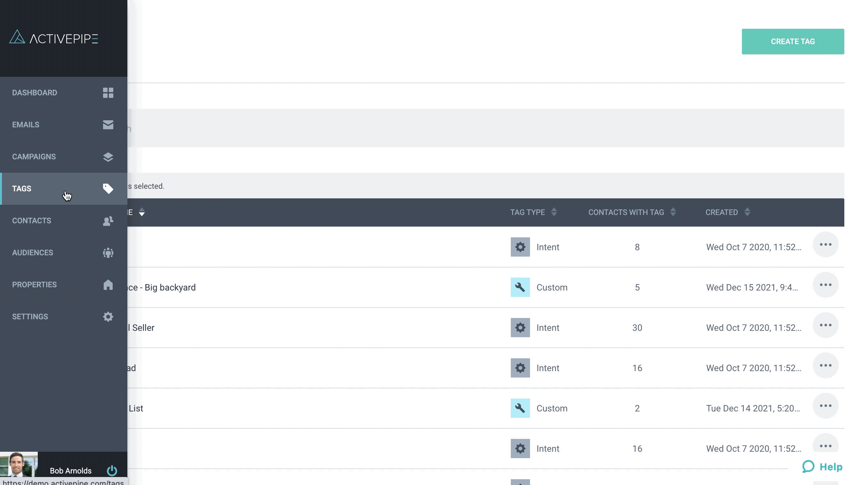Open Audiences menu item

click(64, 253)
